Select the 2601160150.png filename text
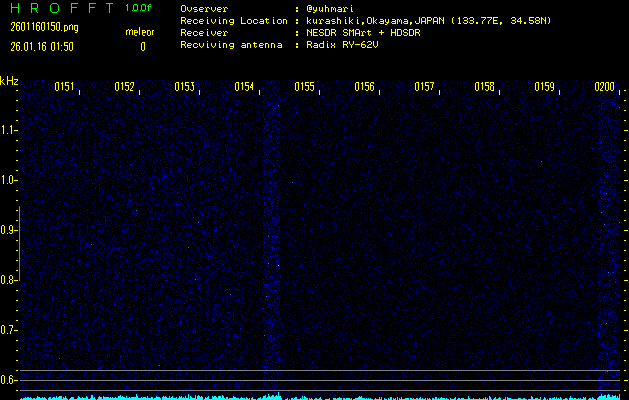The width and height of the screenshot is (629, 400). tap(37, 27)
